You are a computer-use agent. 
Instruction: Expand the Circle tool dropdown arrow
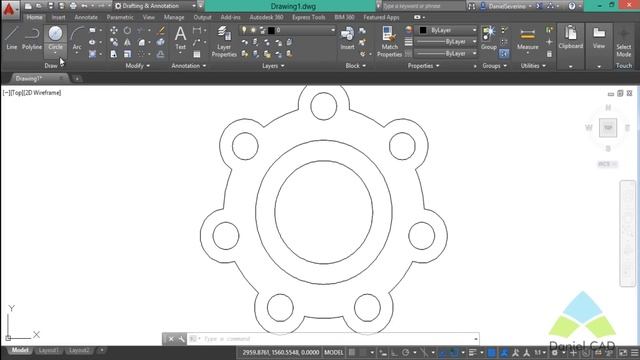[55, 53]
